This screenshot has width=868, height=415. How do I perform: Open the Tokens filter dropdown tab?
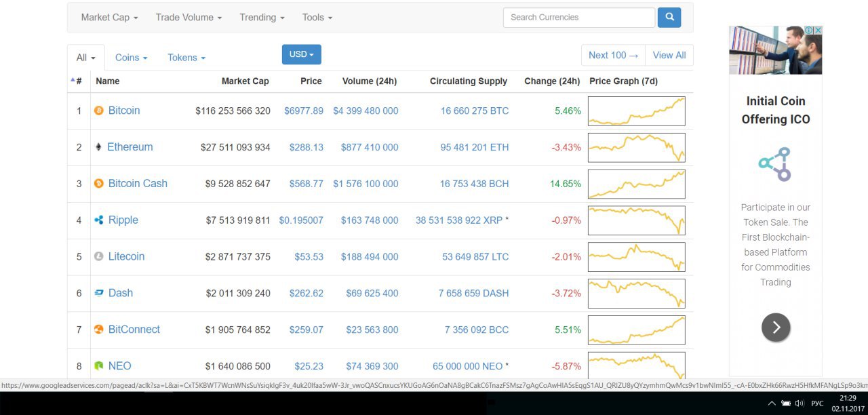(x=186, y=58)
